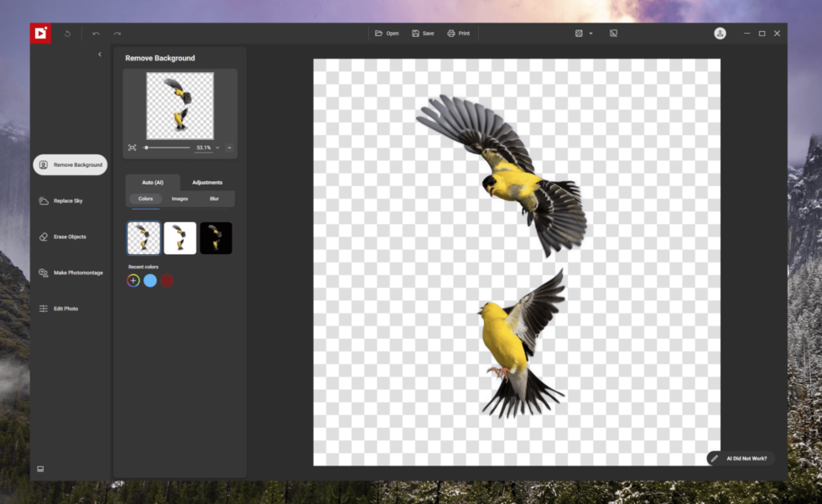
Task: Click the user account icon
Action: click(720, 33)
